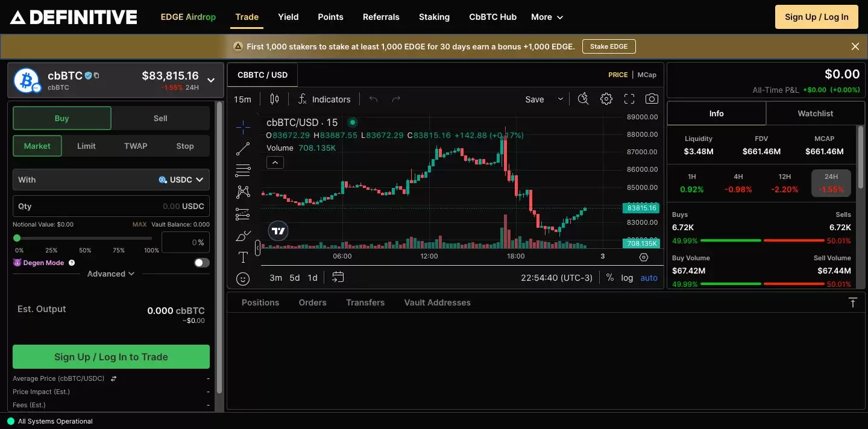Image resolution: width=868 pixels, height=429 pixels.
Task: Select the trend line drawing tool
Action: (243, 148)
